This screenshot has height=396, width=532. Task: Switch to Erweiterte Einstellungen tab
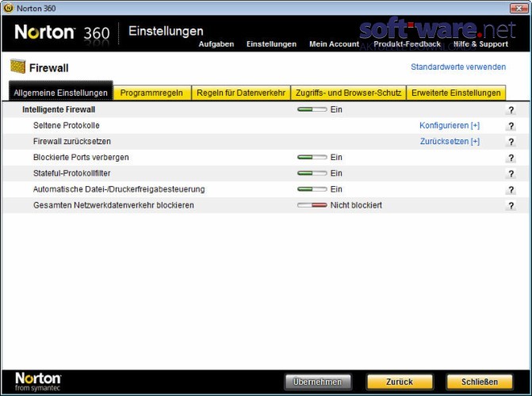[456, 93]
